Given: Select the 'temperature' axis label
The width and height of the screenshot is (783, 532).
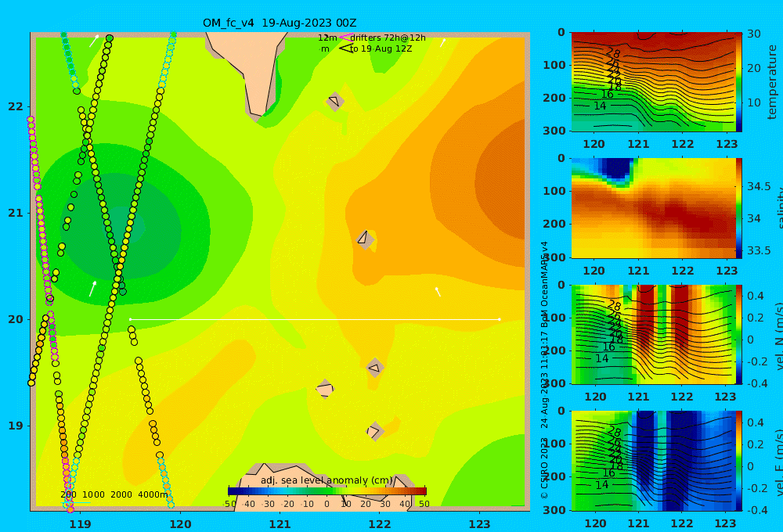Looking at the screenshot, I should (773, 82).
